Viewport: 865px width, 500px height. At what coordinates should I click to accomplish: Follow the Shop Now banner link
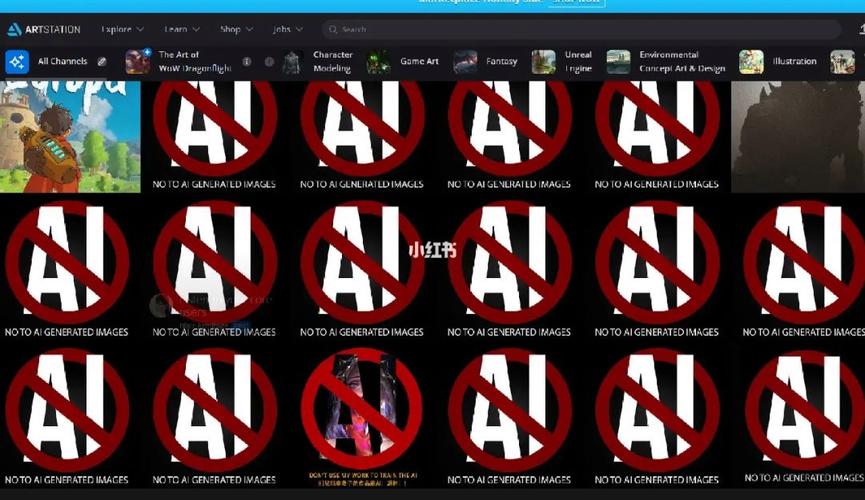click(576, 3)
